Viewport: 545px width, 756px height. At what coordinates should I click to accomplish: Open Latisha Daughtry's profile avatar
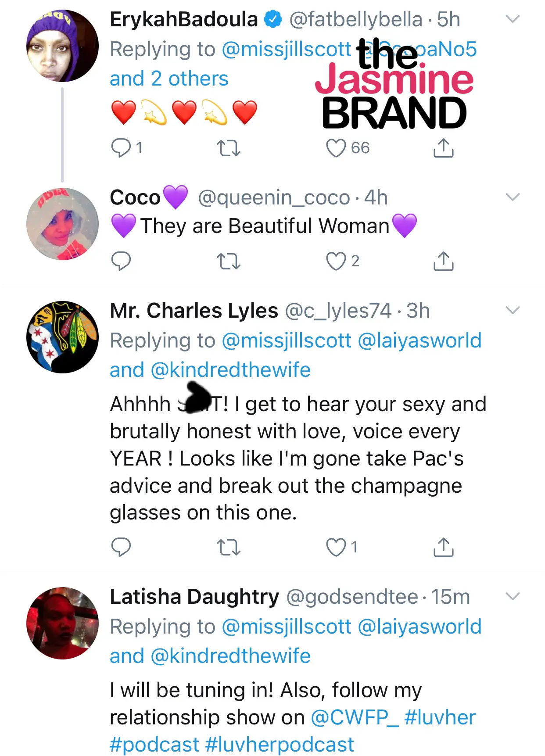(x=62, y=623)
